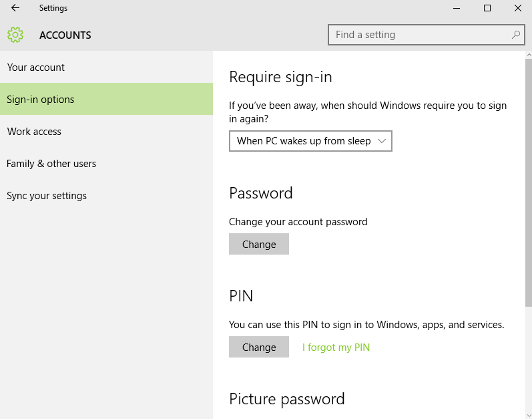This screenshot has width=532, height=419.
Task: Click the ACCOUNTS title text
Action: (x=65, y=35)
